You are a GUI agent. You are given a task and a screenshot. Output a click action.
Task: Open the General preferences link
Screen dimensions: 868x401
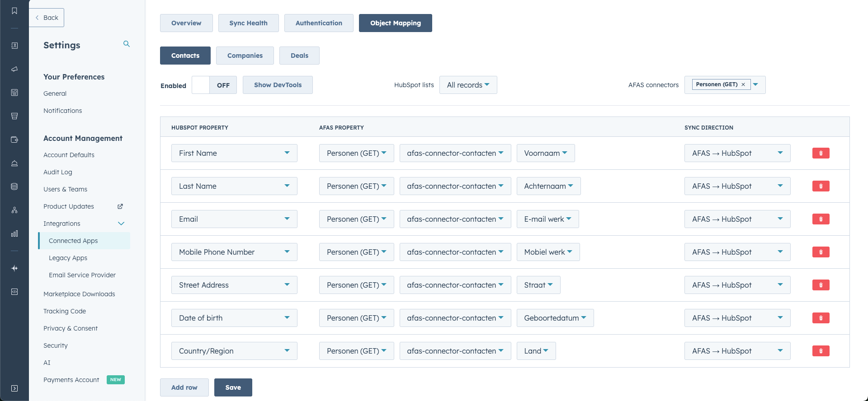click(x=55, y=93)
